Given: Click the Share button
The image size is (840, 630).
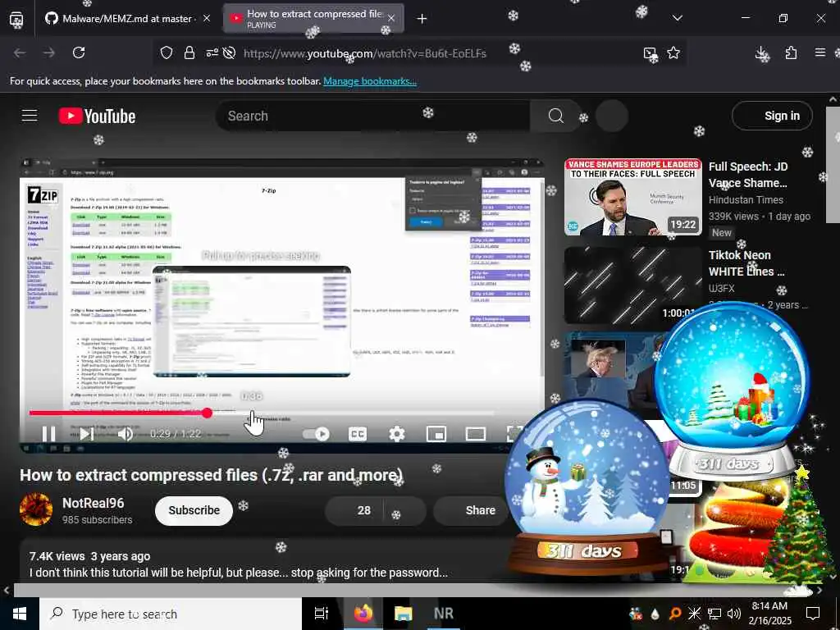Looking at the screenshot, I should 471,510.
